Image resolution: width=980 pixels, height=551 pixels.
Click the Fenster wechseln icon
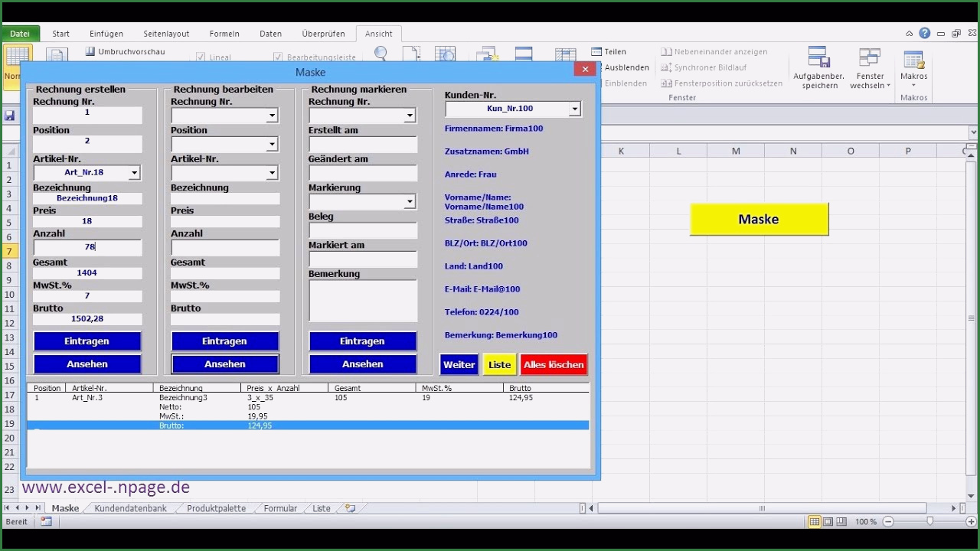coord(870,67)
